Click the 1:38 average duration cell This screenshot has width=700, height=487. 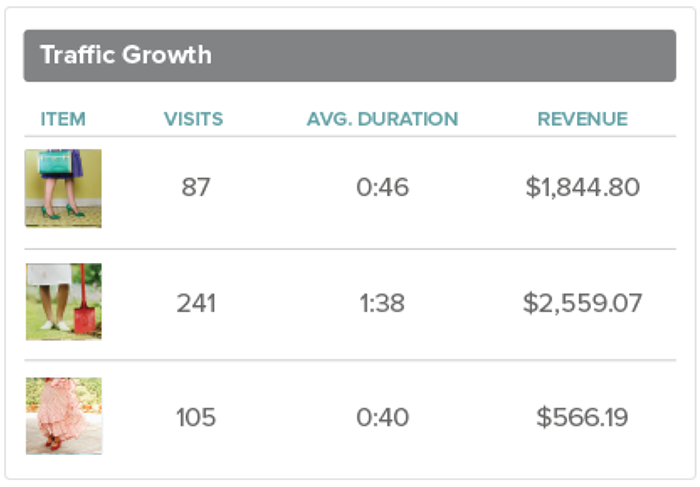coord(383,302)
